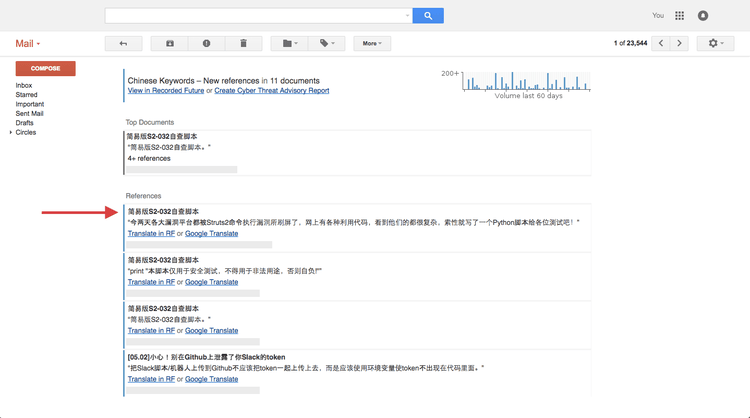The image size is (750, 418).
Task: Expand the Circles section in sidebar
Action: [x=11, y=132]
